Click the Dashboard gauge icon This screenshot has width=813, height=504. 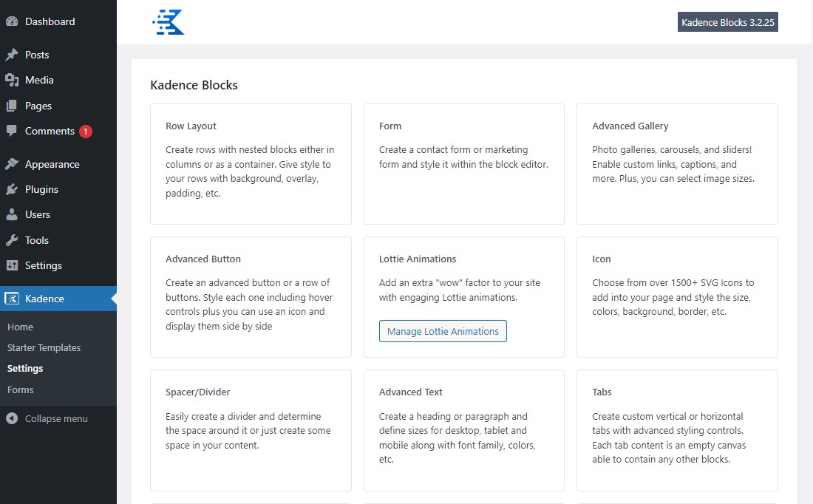(x=12, y=21)
